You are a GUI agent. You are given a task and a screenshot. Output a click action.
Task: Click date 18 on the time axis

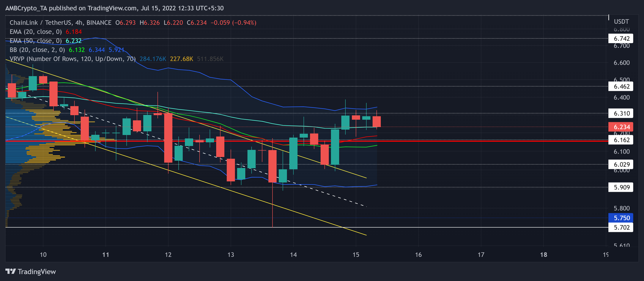click(x=543, y=254)
